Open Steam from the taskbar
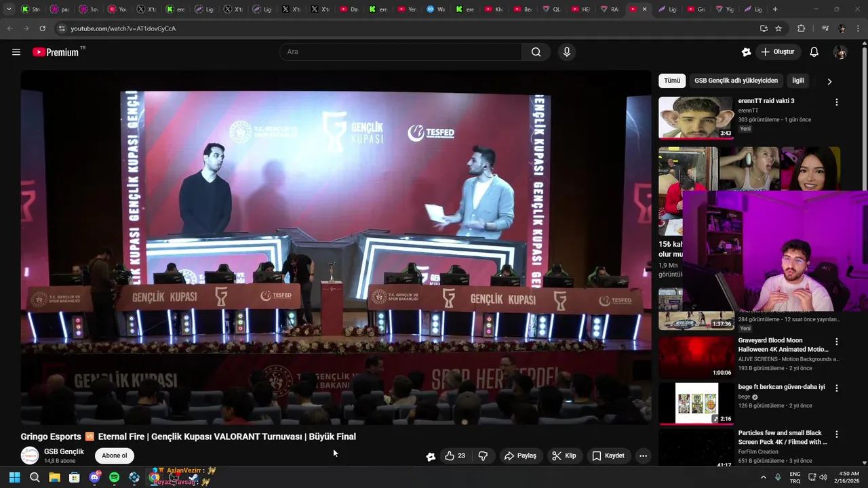 194,477
